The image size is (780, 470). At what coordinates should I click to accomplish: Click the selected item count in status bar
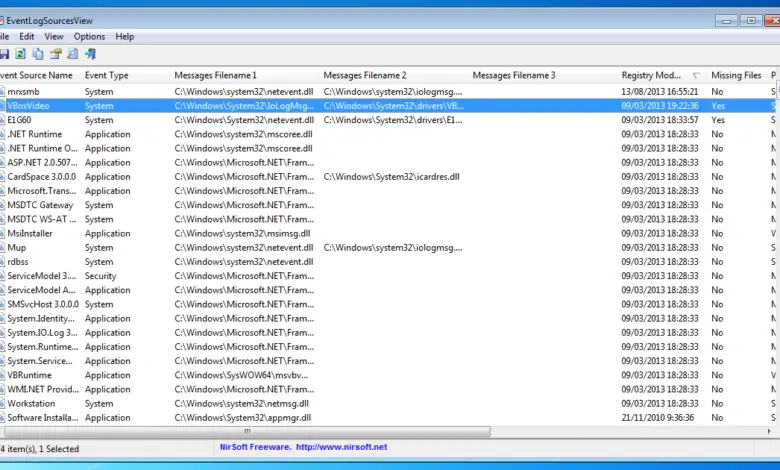[x=40, y=449]
